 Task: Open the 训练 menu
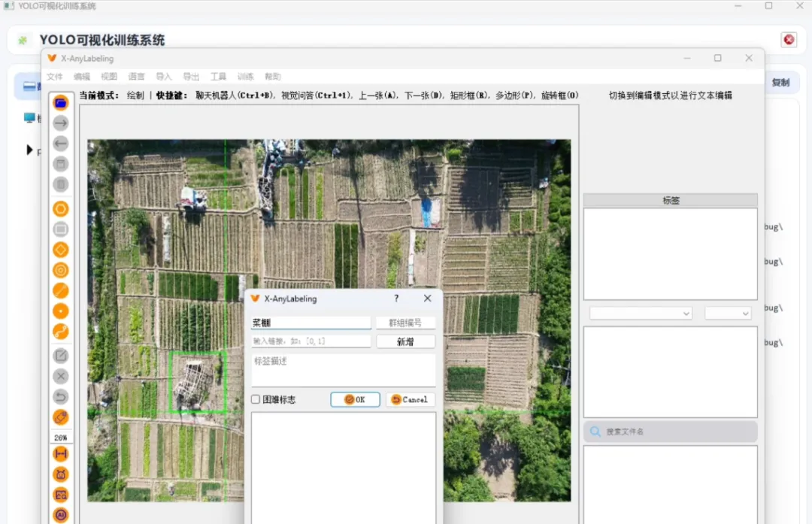pyautogui.click(x=245, y=77)
